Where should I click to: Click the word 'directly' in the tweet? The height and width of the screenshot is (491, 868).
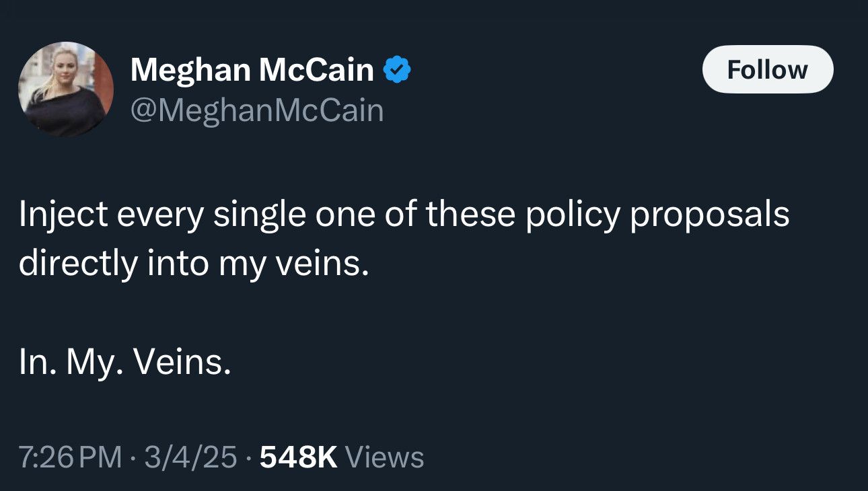[77, 264]
